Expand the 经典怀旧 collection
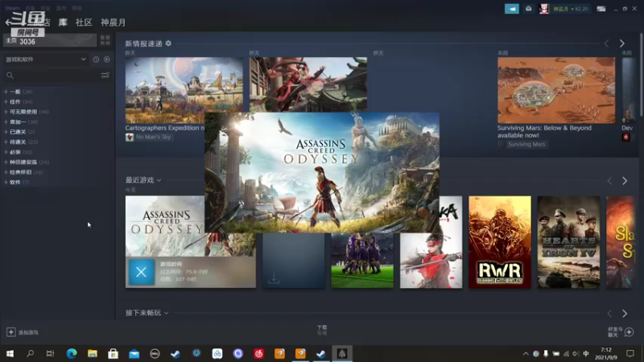Viewport: 644px width, 362px height. (6, 172)
